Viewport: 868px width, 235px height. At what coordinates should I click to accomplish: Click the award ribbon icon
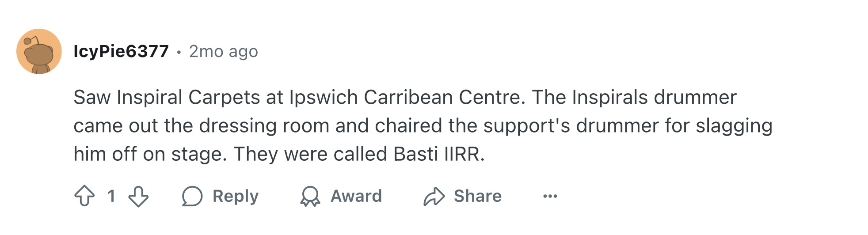click(x=310, y=196)
